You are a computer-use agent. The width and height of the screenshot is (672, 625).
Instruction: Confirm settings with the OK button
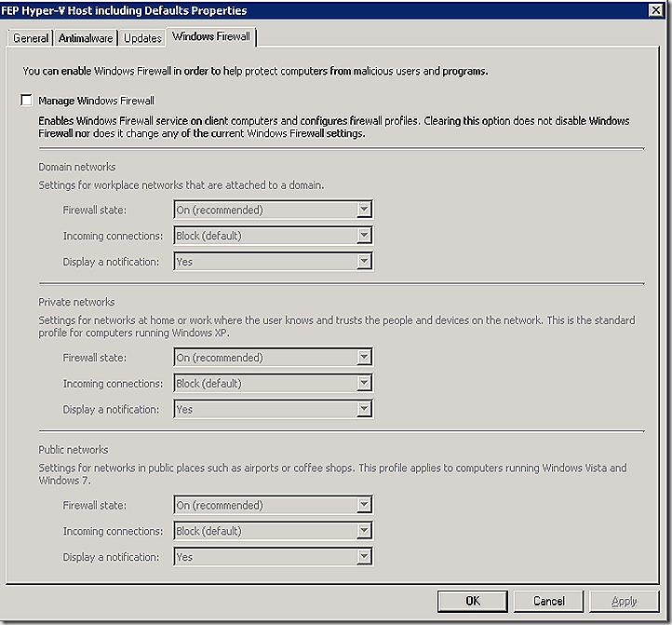(472, 601)
